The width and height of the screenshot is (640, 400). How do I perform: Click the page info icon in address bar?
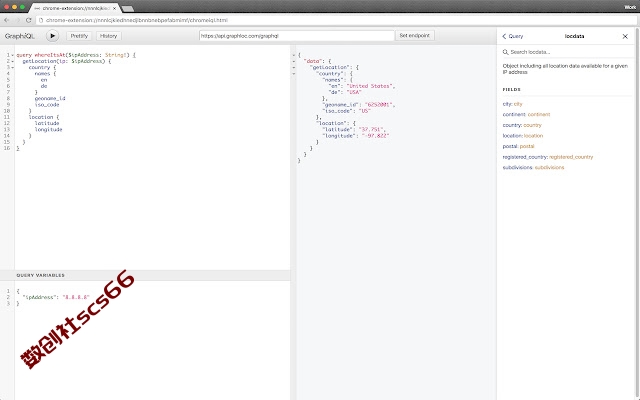coord(41,20)
